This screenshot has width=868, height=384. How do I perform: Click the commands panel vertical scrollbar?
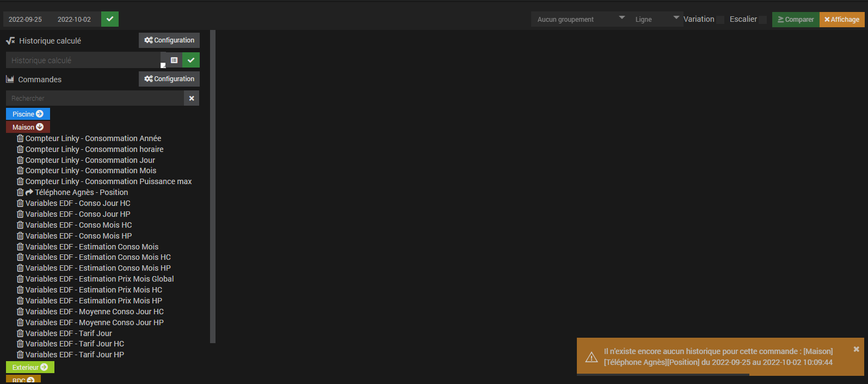pos(213,186)
